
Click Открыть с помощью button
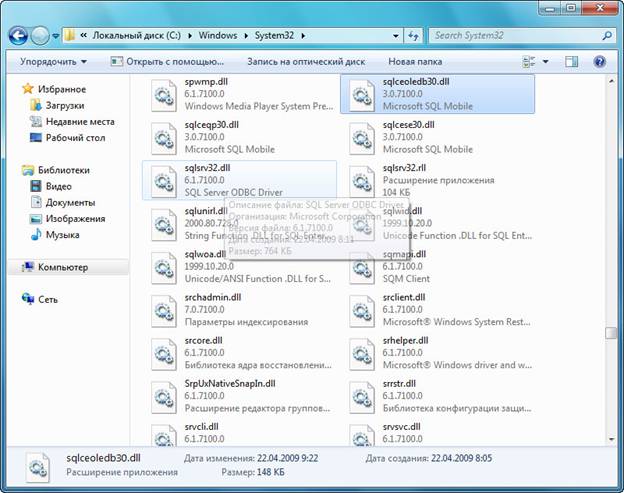click(167, 62)
